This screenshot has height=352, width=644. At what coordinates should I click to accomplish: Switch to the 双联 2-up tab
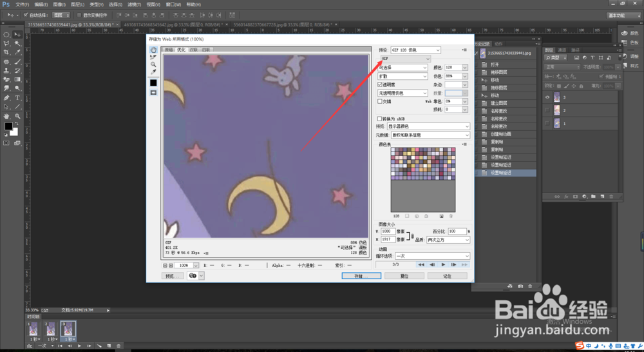click(x=193, y=50)
